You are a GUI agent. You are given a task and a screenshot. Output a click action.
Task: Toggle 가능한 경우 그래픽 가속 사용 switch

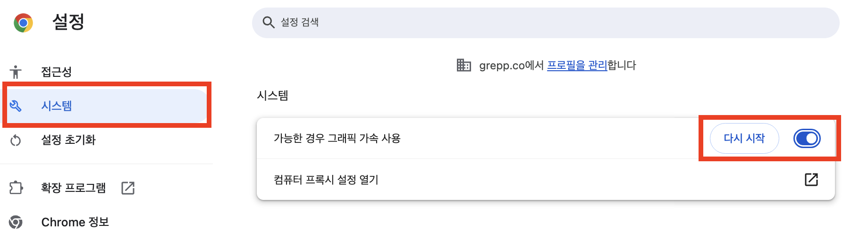coord(807,139)
